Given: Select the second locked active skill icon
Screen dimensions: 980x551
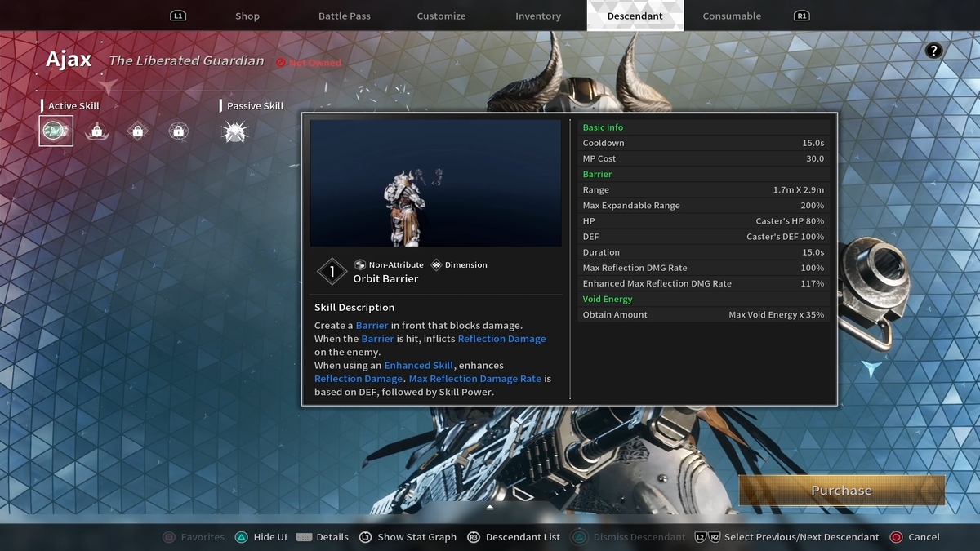Looking at the screenshot, I should pyautogui.click(x=97, y=131).
